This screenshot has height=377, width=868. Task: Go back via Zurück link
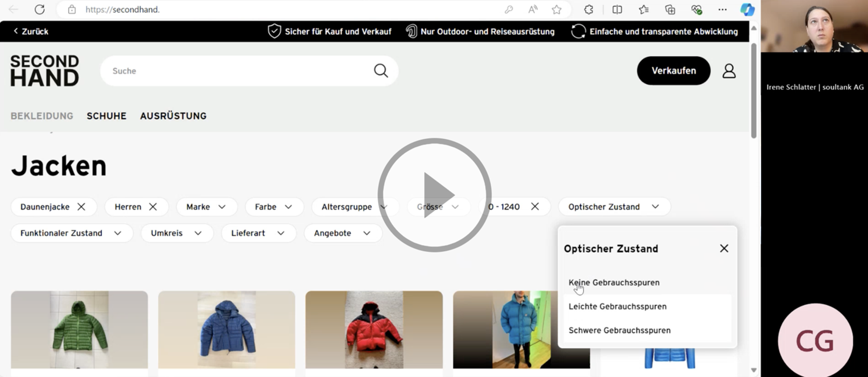pyautogui.click(x=31, y=31)
